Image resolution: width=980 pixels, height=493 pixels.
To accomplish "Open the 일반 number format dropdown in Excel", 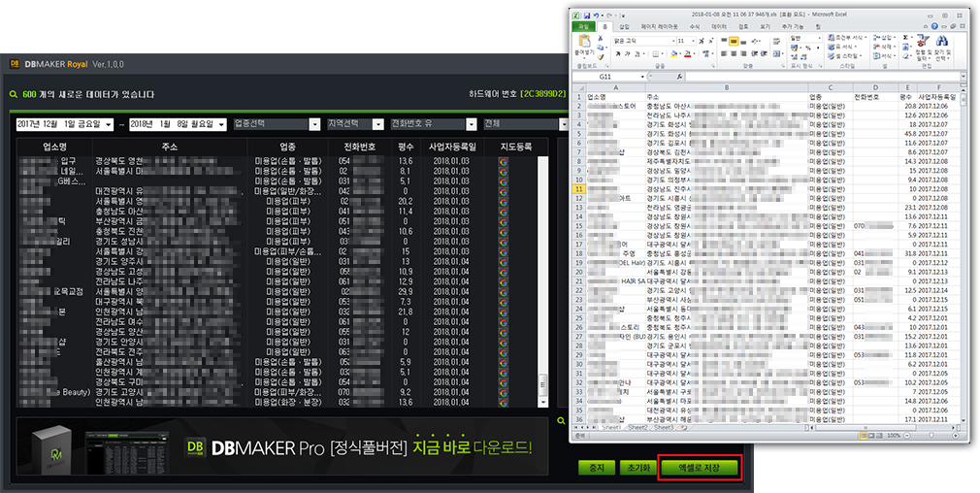I will pos(819,38).
